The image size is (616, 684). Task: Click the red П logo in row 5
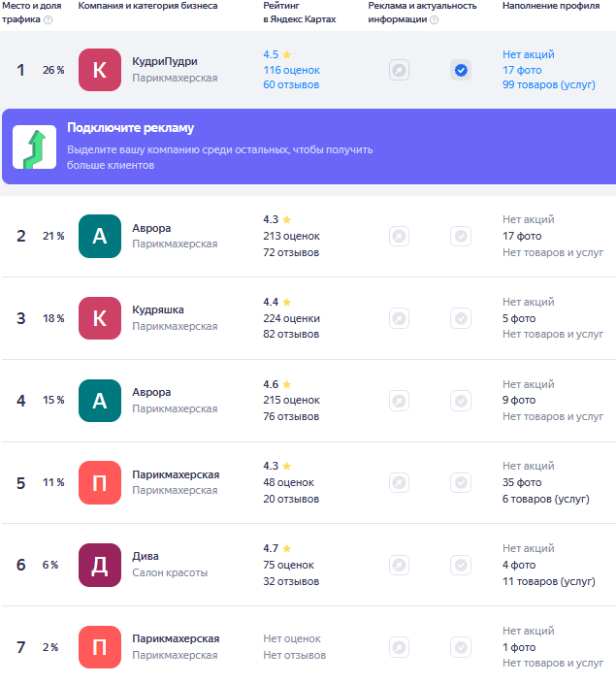tap(100, 483)
